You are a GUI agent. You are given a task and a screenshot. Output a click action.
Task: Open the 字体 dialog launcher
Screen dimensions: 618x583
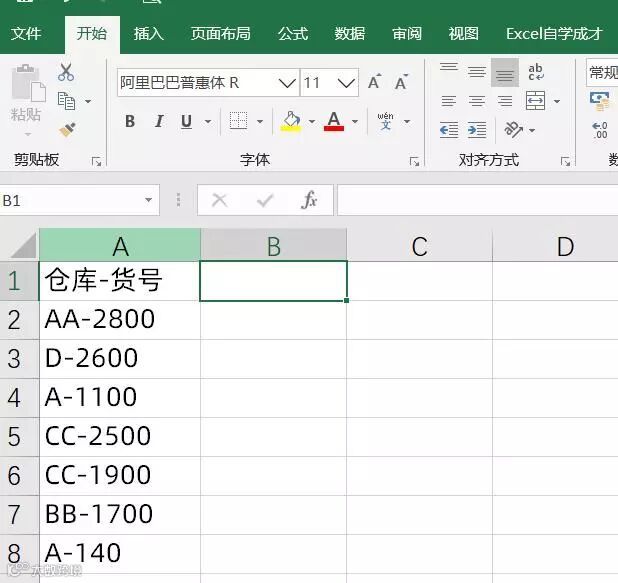pos(414,161)
